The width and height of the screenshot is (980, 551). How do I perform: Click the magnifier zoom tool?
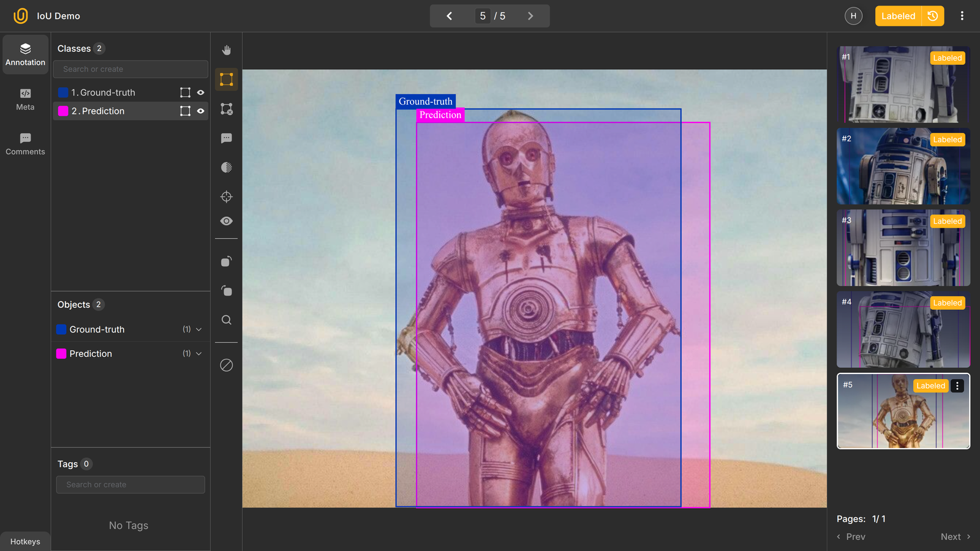(227, 320)
